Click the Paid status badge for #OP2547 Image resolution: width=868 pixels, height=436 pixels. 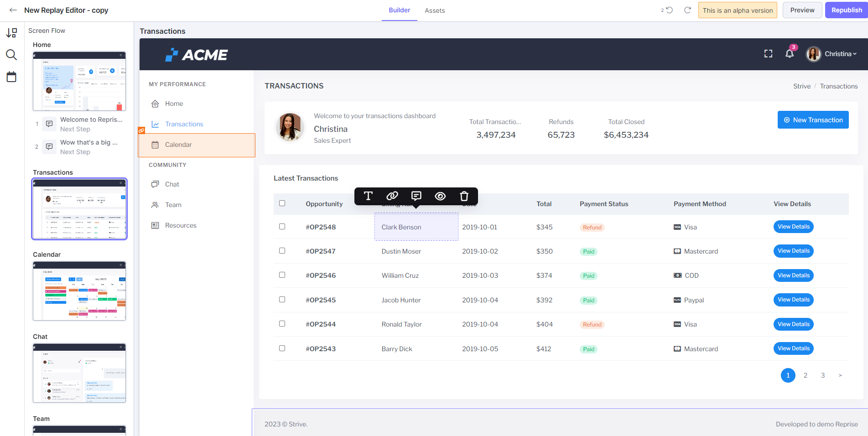(588, 252)
